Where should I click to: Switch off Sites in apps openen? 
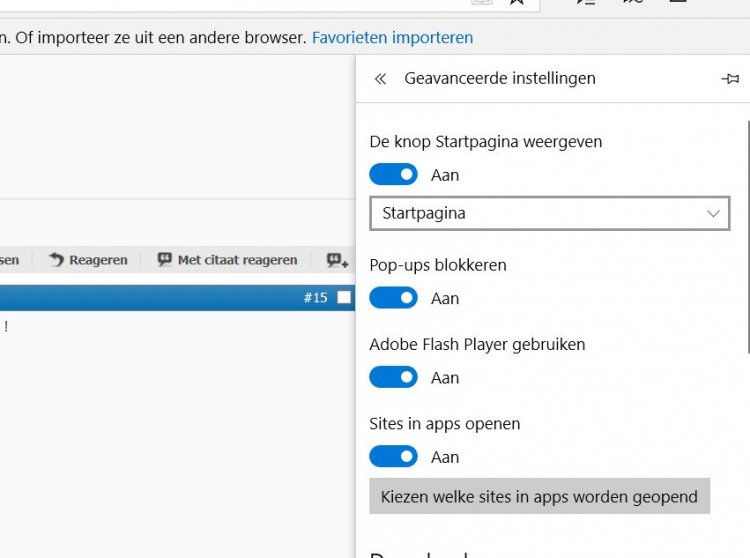coord(393,457)
